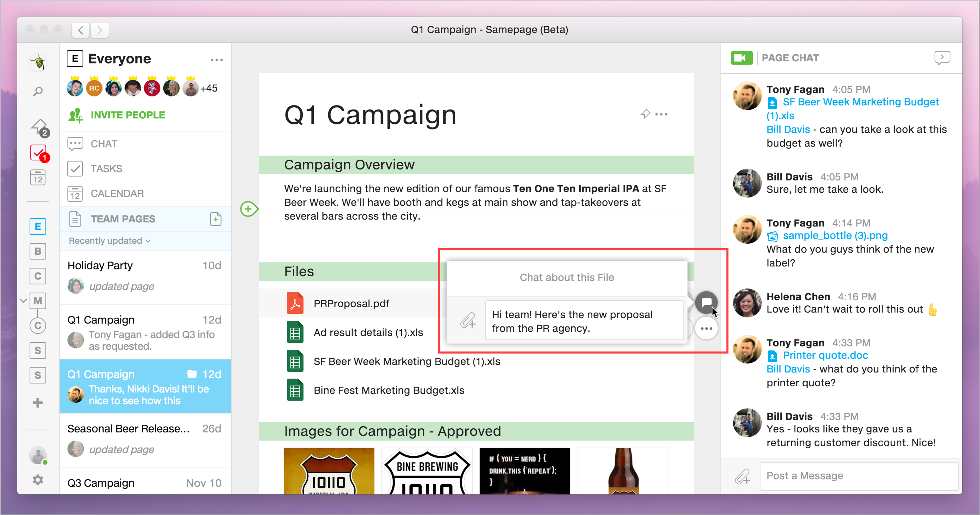Open the user profile avatar with green status dot
The width and height of the screenshot is (980, 515).
pos(38,455)
